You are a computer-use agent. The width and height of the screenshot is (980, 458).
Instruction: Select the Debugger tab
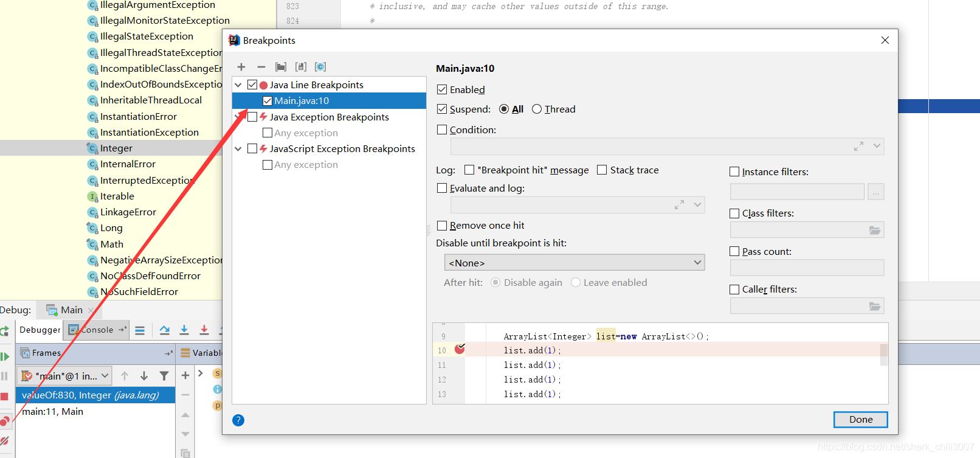pyautogui.click(x=40, y=330)
